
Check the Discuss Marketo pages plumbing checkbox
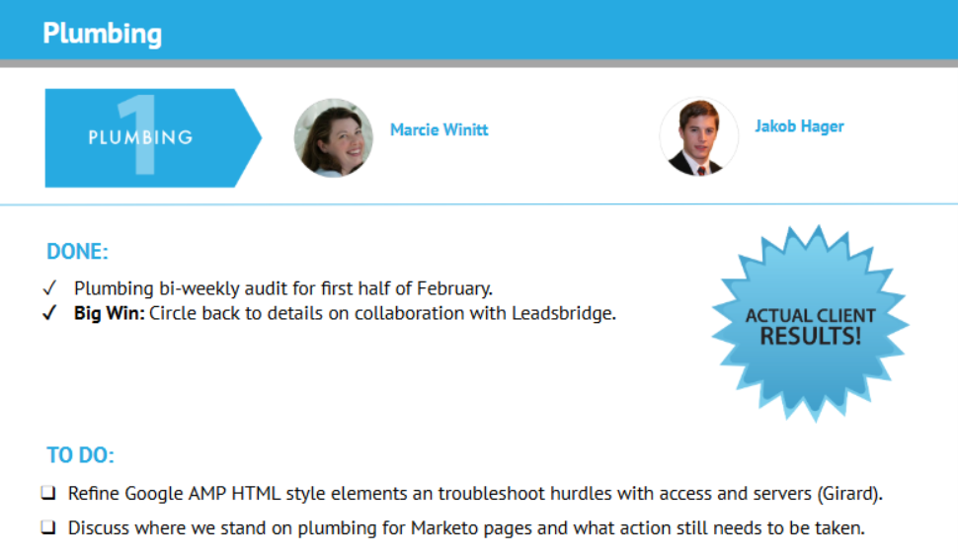click(x=48, y=528)
